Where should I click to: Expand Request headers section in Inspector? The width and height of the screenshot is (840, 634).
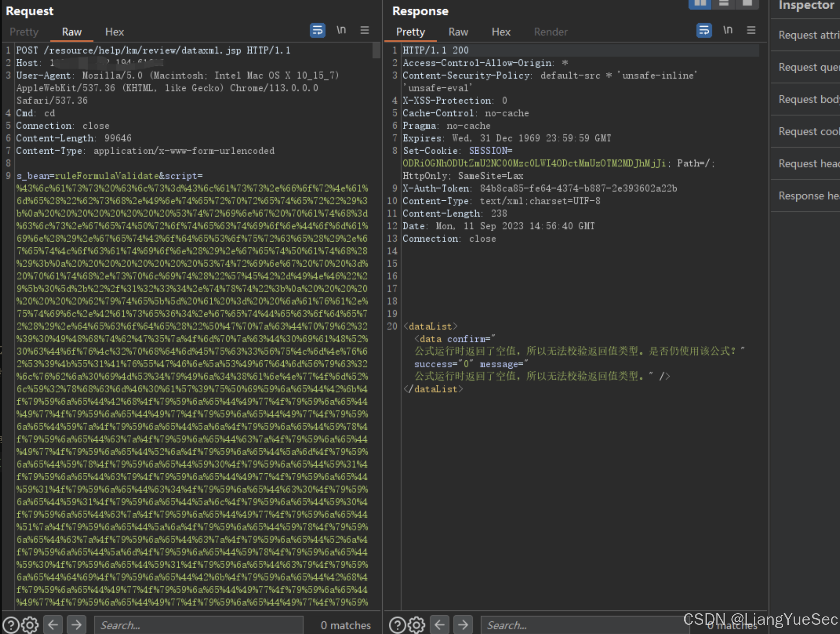point(808,164)
